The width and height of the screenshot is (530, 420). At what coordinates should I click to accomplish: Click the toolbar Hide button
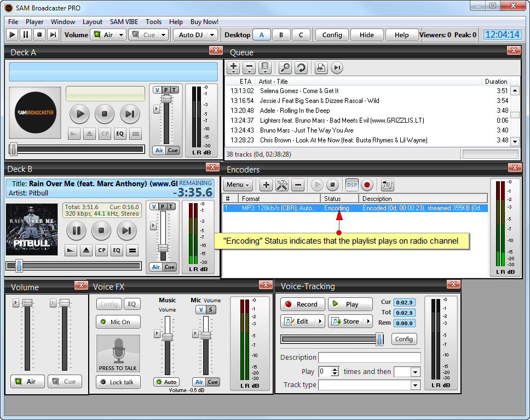[x=367, y=35]
